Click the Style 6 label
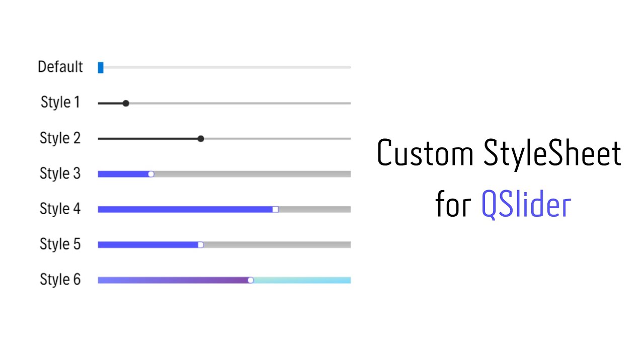644x362 pixels. click(60, 280)
